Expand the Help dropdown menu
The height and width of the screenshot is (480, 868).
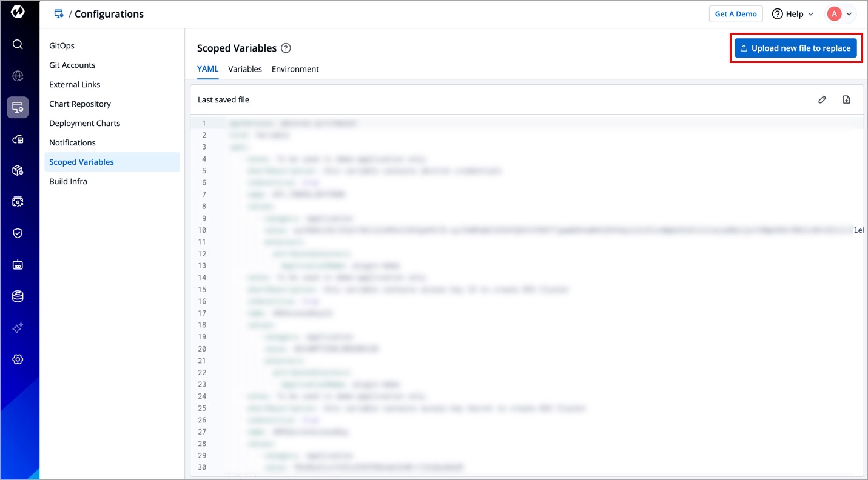coord(793,14)
